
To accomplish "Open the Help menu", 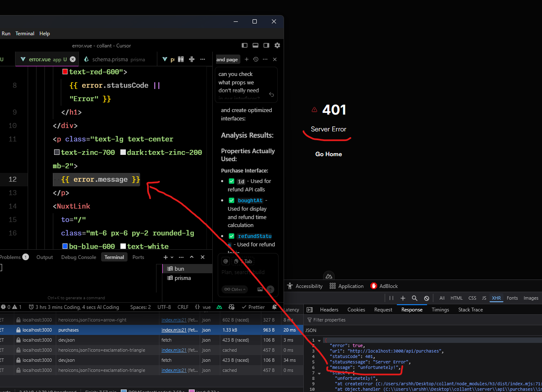I will (x=44, y=34).
